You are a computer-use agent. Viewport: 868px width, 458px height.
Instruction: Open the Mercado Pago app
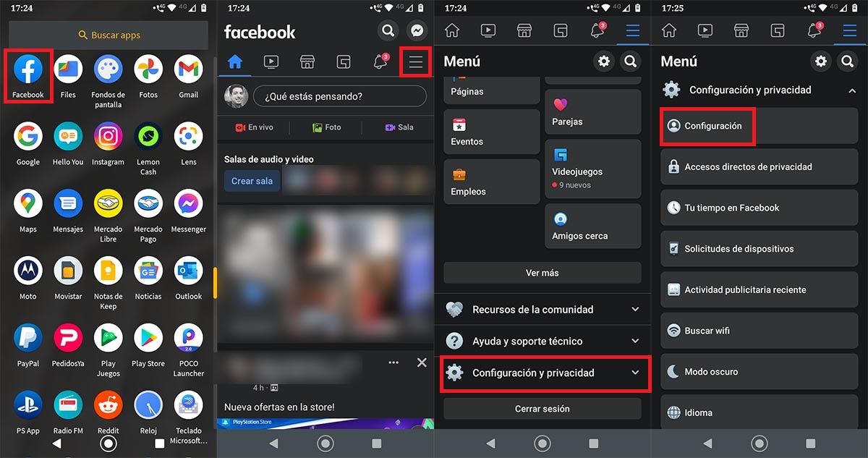(148, 203)
